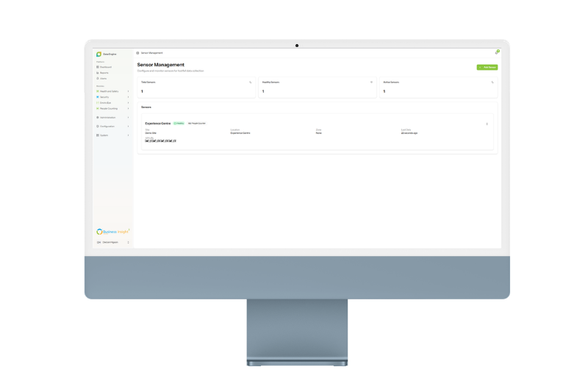Expand the People Counting chevron
Viewport: 588px width, 392px height.
[128, 108]
